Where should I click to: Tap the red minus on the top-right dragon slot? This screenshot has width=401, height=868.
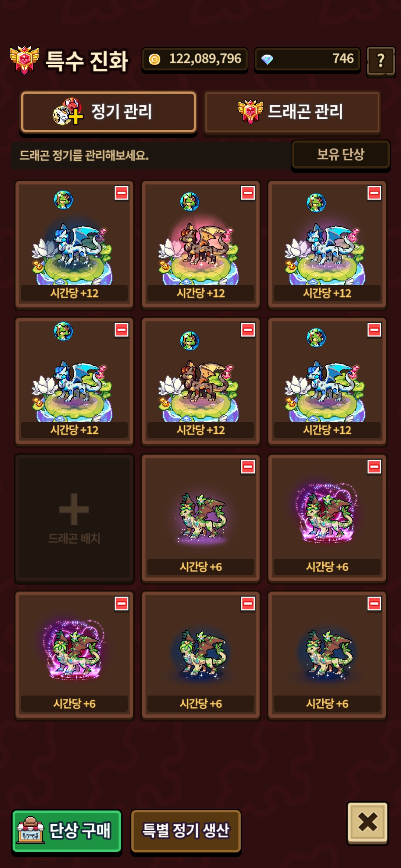(374, 193)
